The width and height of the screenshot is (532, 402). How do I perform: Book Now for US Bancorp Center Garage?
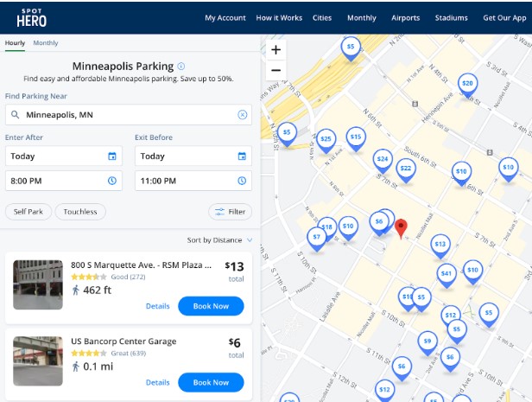click(211, 382)
